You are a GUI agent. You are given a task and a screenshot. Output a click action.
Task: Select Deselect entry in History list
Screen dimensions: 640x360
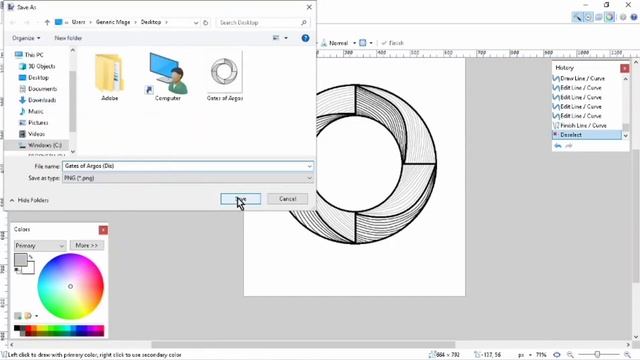click(587, 135)
